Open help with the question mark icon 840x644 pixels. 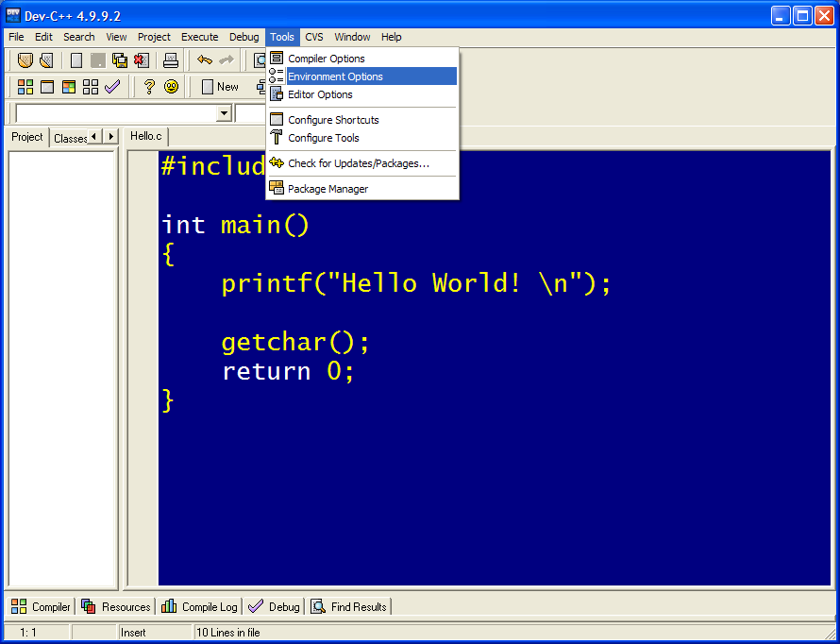click(x=149, y=87)
